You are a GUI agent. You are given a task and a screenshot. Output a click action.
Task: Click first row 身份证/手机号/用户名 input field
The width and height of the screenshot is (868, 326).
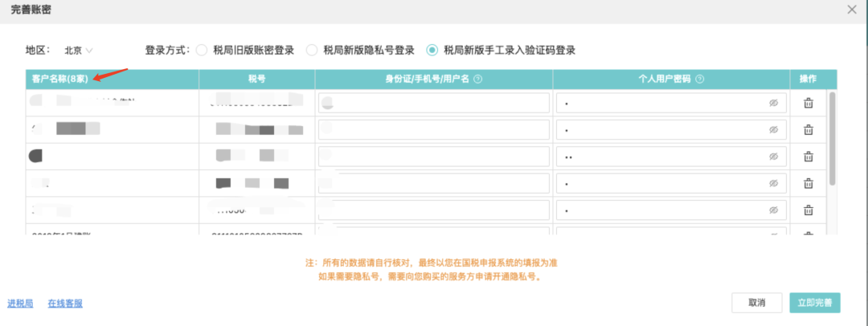tap(434, 104)
